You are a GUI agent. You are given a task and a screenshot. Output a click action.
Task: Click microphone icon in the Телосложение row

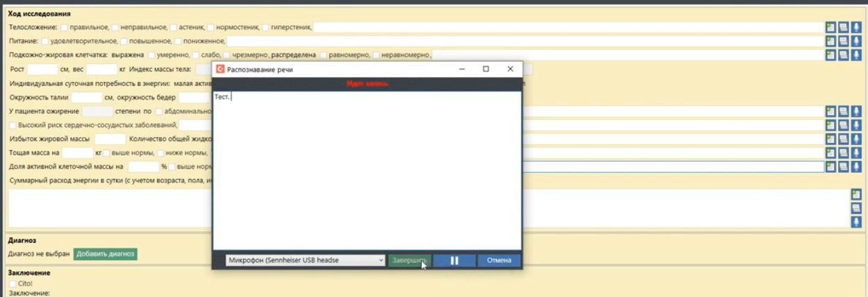(x=856, y=27)
